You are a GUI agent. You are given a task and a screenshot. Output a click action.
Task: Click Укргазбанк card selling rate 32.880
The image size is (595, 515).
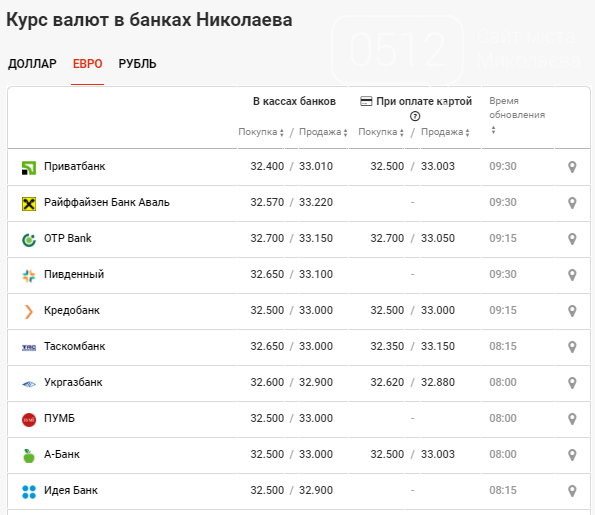pyautogui.click(x=438, y=382)
